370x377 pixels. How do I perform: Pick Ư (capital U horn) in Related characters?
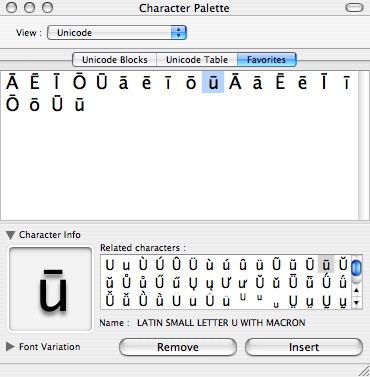227,283
